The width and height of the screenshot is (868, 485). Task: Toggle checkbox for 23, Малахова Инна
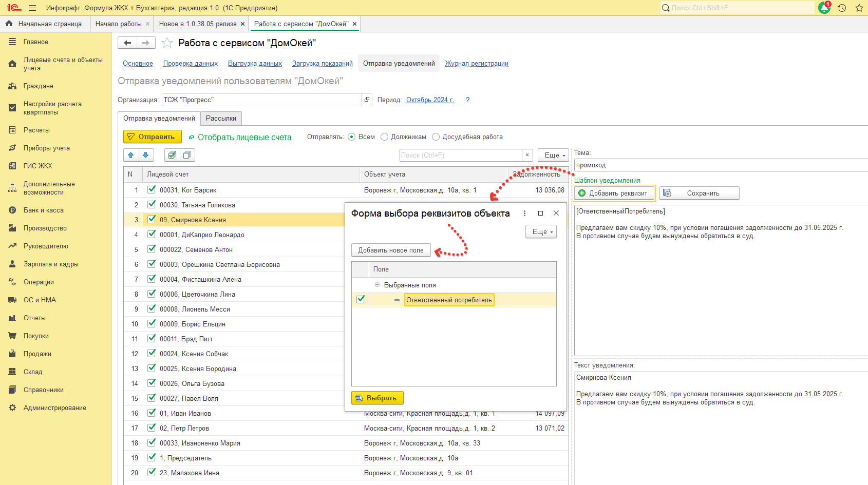(x=152, y=472)
